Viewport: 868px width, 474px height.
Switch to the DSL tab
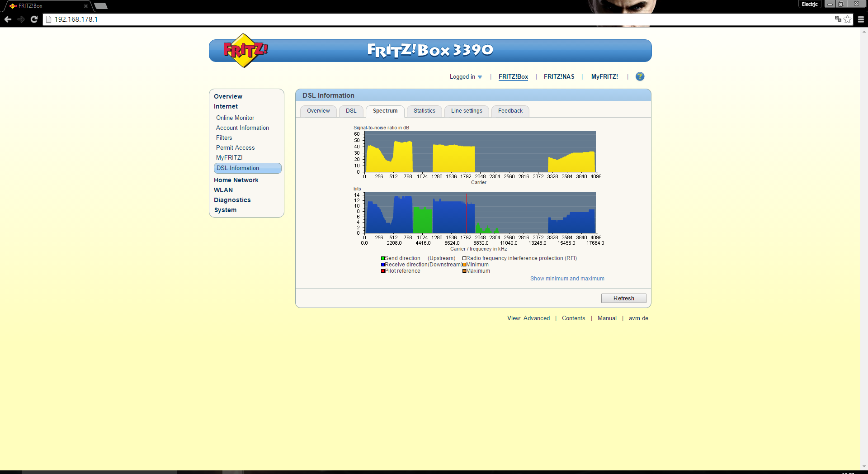(351, 111)
